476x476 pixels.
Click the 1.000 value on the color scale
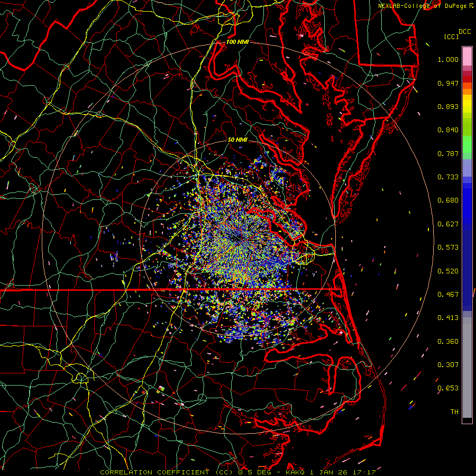448,59
